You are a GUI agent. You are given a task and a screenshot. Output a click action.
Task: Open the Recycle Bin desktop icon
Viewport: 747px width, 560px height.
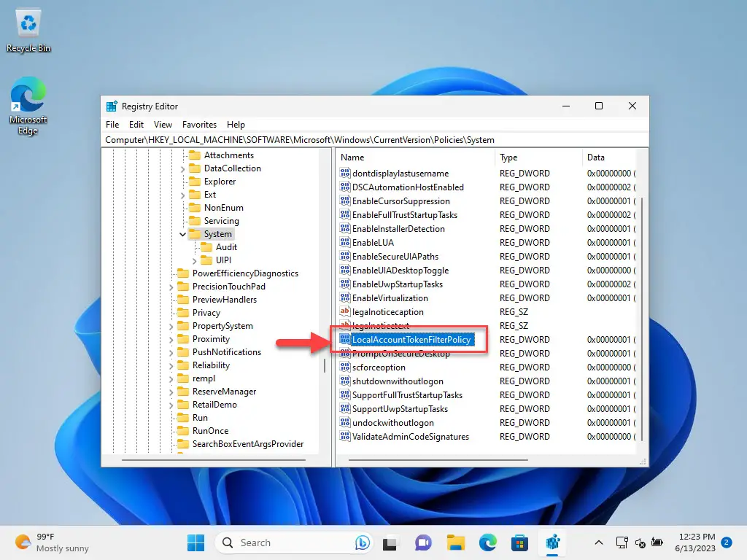pos(28,31)
